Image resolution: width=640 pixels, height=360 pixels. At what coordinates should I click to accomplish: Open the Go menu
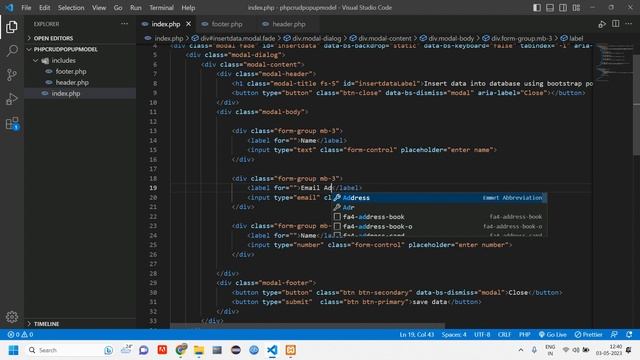pos(118,8)
